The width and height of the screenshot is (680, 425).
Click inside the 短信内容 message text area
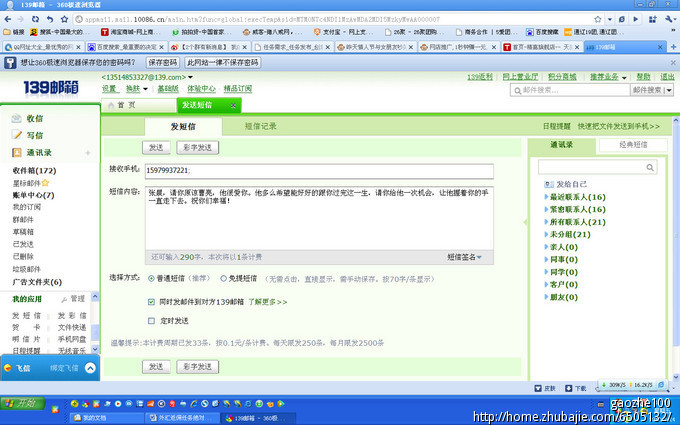pyautogui.click(x=319, y=218)
